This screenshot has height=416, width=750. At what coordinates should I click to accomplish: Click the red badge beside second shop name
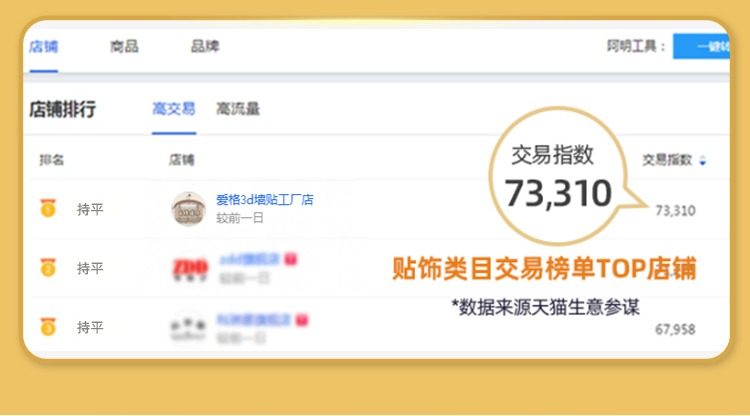coord(291,260)
